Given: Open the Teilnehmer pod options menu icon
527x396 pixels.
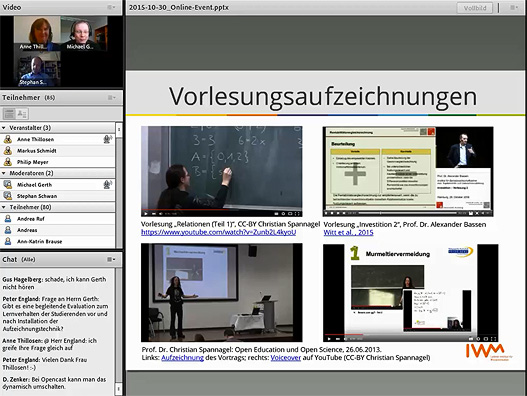Looking at the screenshot, I should coord(111,97).
